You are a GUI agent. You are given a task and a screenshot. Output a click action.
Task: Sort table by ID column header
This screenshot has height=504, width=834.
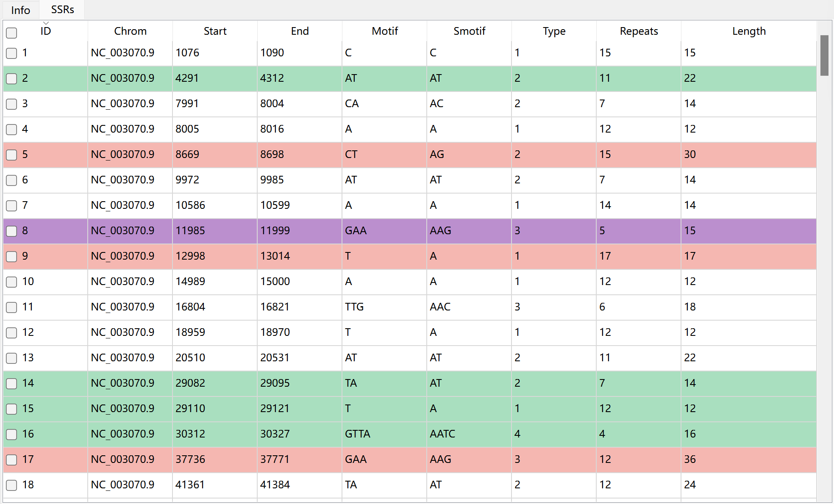pos(46,31)
